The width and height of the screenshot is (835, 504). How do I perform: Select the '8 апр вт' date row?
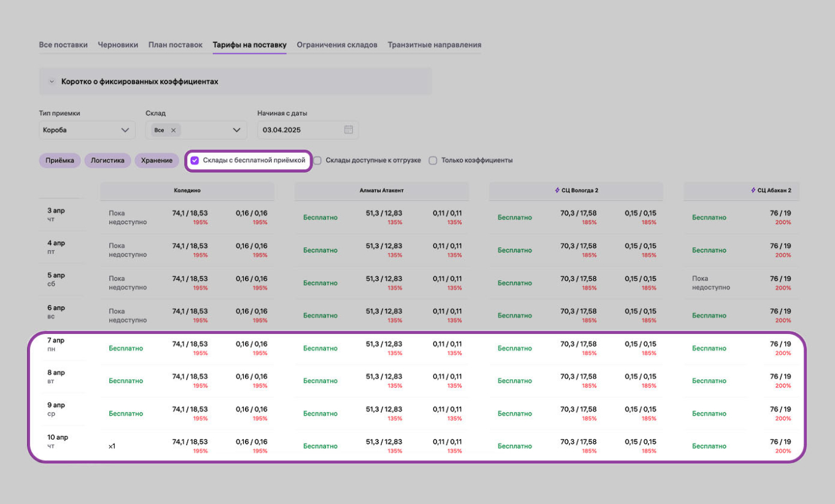[x=56, y=377]
